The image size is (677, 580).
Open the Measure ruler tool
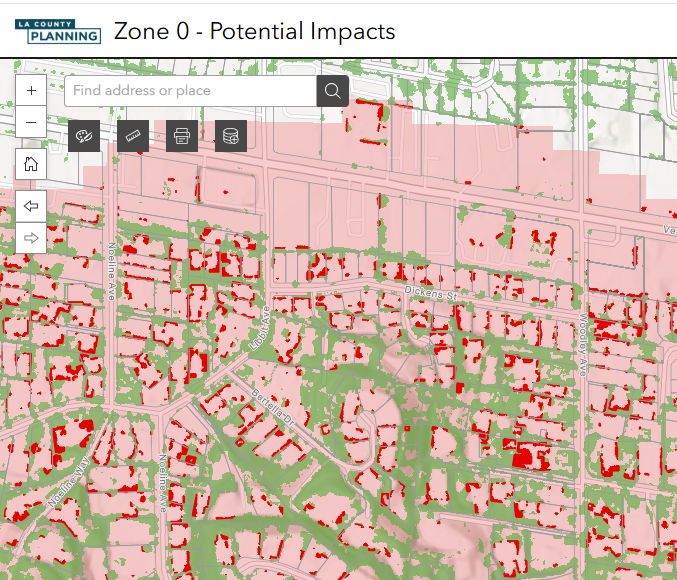[133, 136]
